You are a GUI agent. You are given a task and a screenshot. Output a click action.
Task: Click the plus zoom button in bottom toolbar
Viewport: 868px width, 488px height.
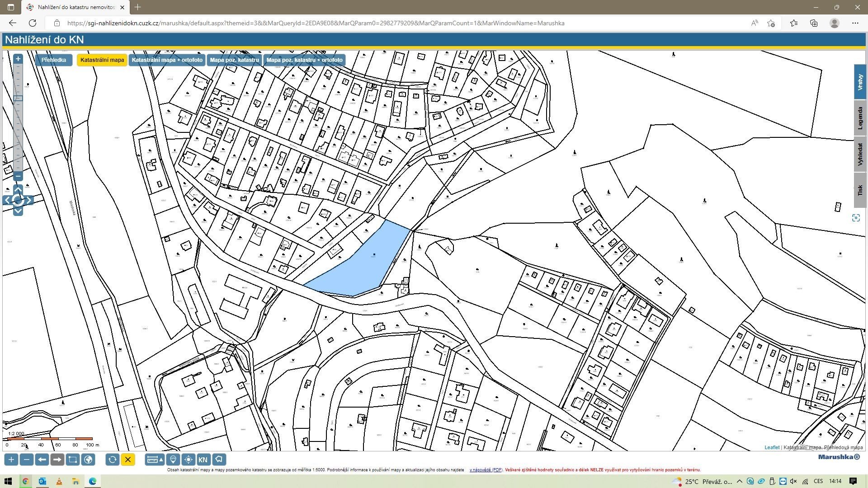11,460
